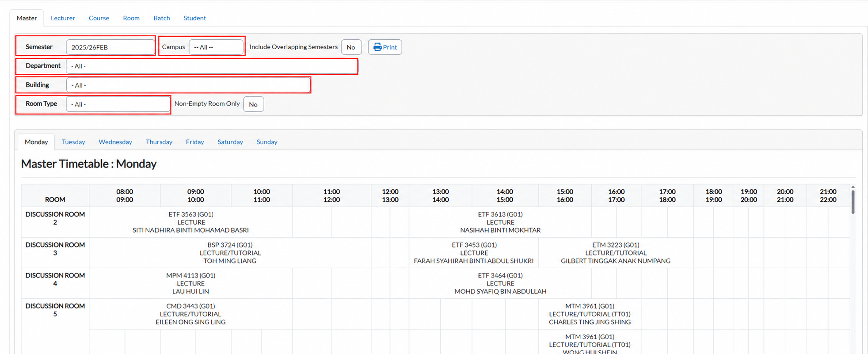The image size is (868, 354).
Task: Click MTM 3961 entry by Charles Ting Jing Shing
Action: pyautogui.click(x=590, y=314)
